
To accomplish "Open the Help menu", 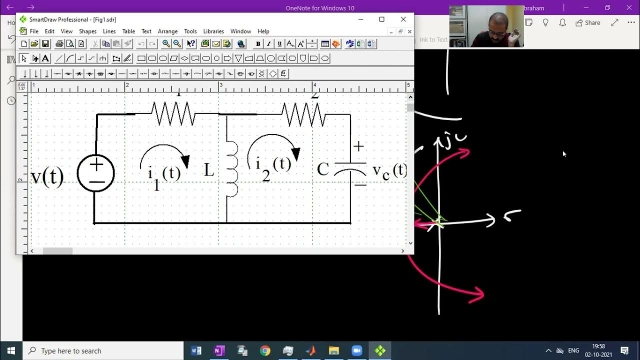I will click(263, 31).
